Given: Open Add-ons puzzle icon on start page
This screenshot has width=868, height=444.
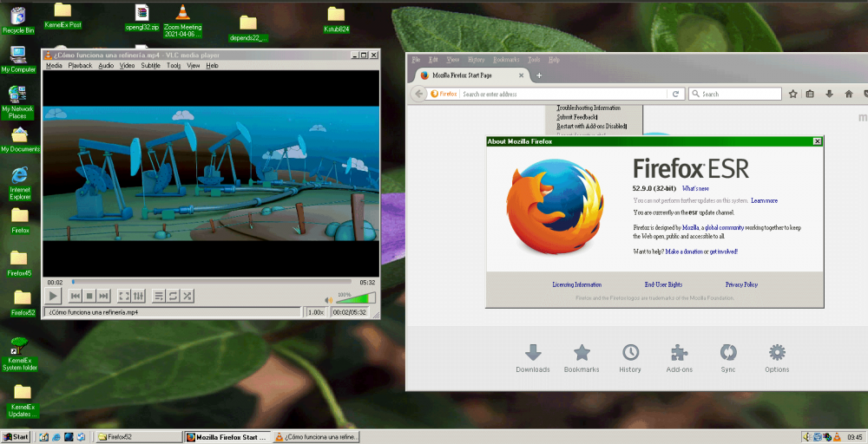Looking at the screenshot, I should click(679, 357).
